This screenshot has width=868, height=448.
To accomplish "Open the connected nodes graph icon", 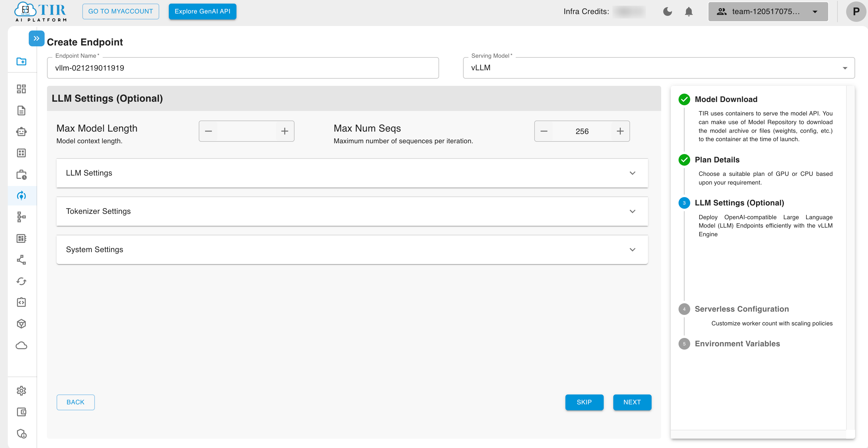I will (21, 260).
